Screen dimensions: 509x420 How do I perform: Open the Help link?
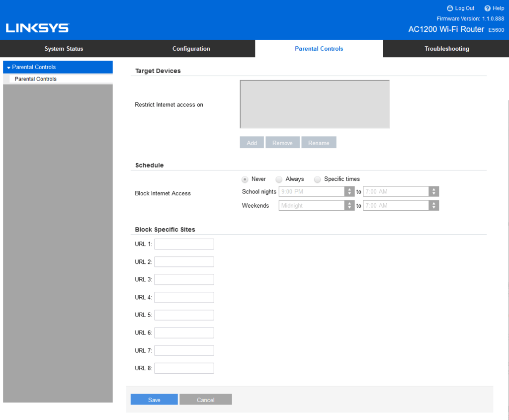pyautogui.click(x=498, y=8)
